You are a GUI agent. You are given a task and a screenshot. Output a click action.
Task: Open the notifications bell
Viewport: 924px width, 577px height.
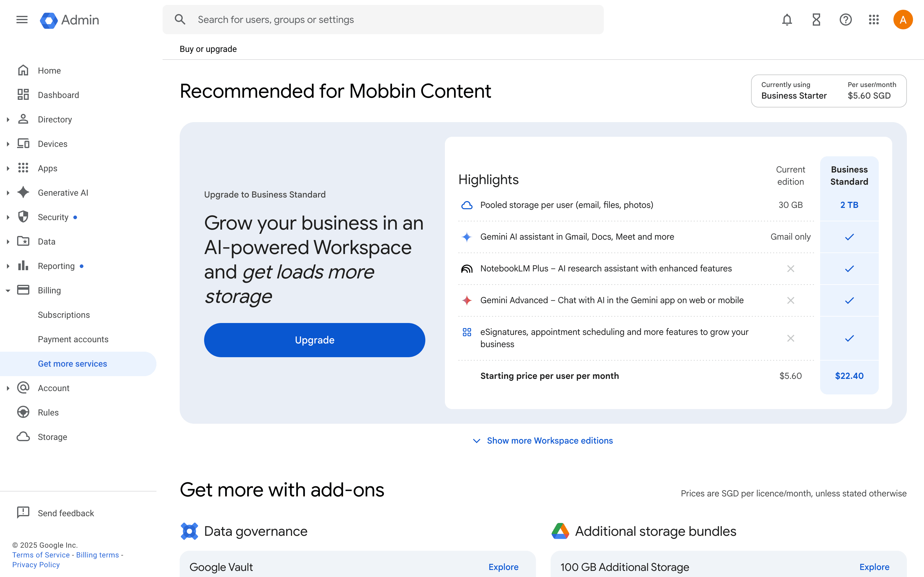[x=787, y=20]
